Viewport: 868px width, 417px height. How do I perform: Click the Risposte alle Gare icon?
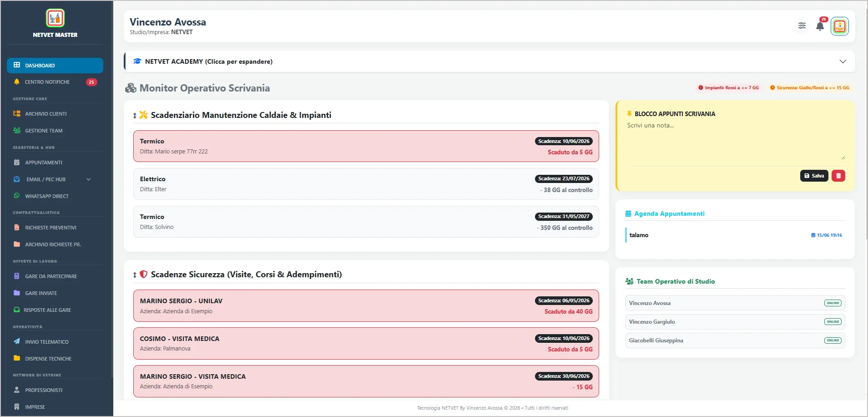[x=17, y=310]
